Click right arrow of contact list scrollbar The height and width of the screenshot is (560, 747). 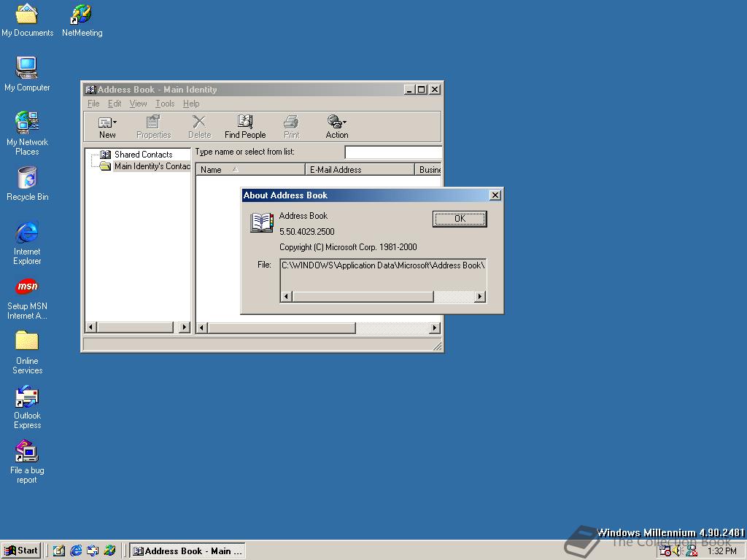pyautogui.click(x=434, y=327)
